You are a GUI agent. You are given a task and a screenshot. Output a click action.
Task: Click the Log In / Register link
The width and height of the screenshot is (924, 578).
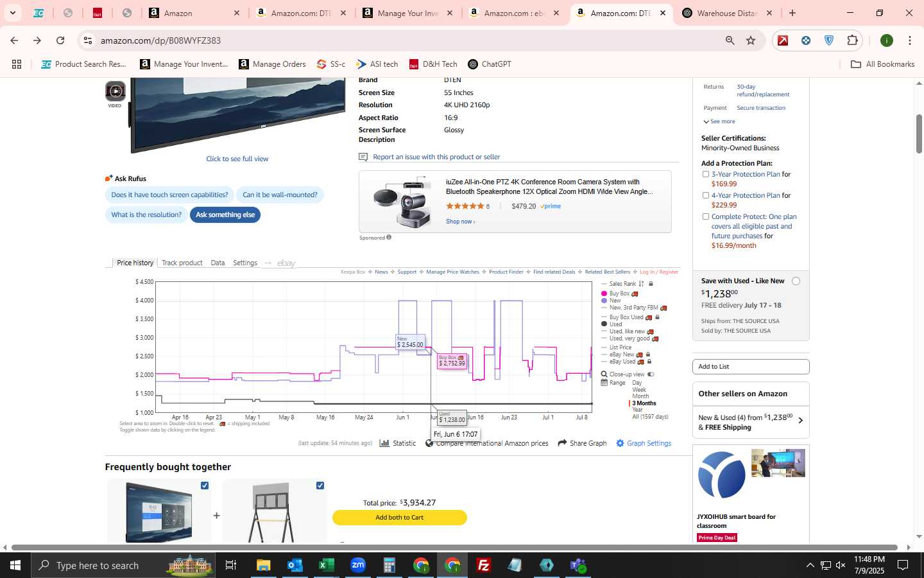(x=659, y=272)
